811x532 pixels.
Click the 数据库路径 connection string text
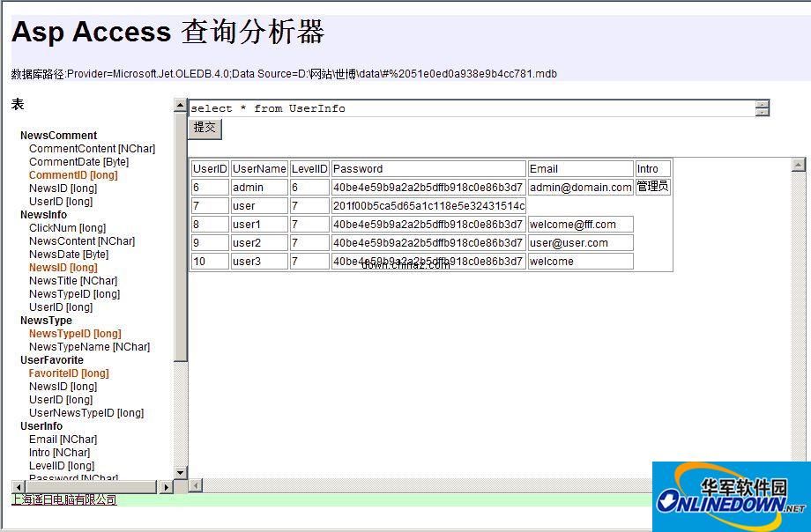(284, 74)
